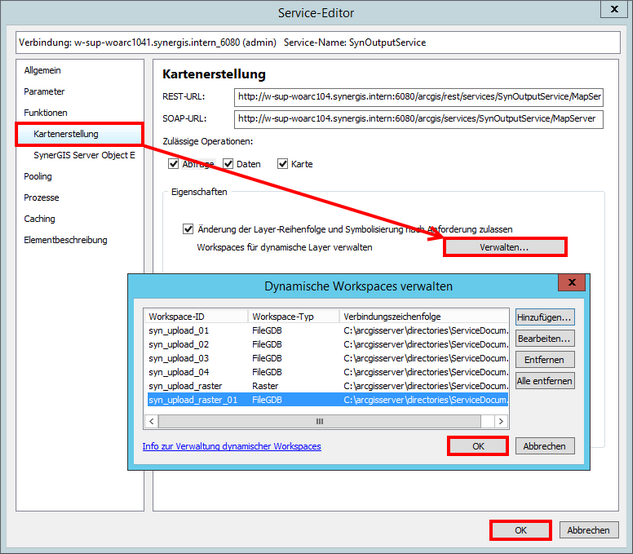The image size is (633, 554).
Task: Toggle the Karte checkbox
Action: click(x=283, y=164)
